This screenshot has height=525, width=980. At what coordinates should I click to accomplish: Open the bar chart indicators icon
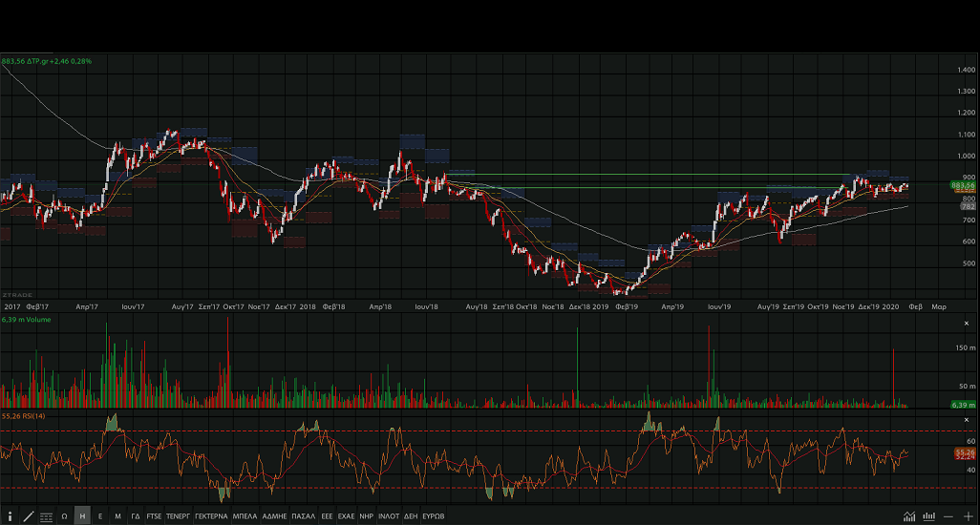(927, 516)
